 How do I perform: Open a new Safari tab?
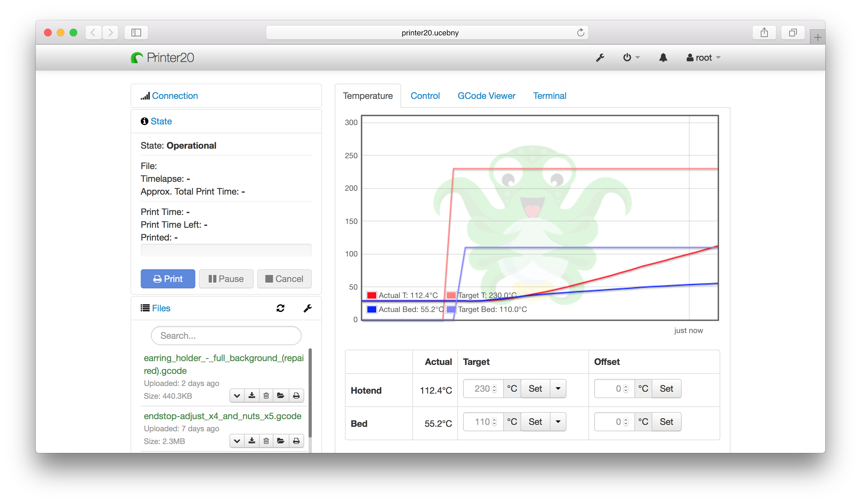coord(817,37)
